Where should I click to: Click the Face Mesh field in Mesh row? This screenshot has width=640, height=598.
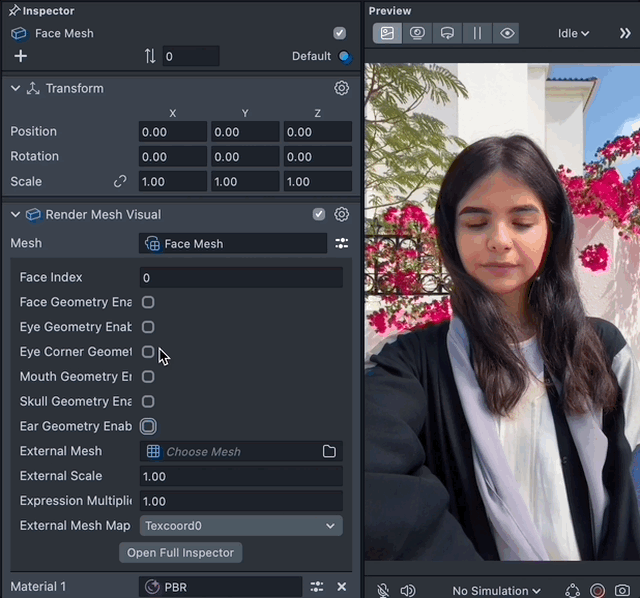tap(232, 243)
